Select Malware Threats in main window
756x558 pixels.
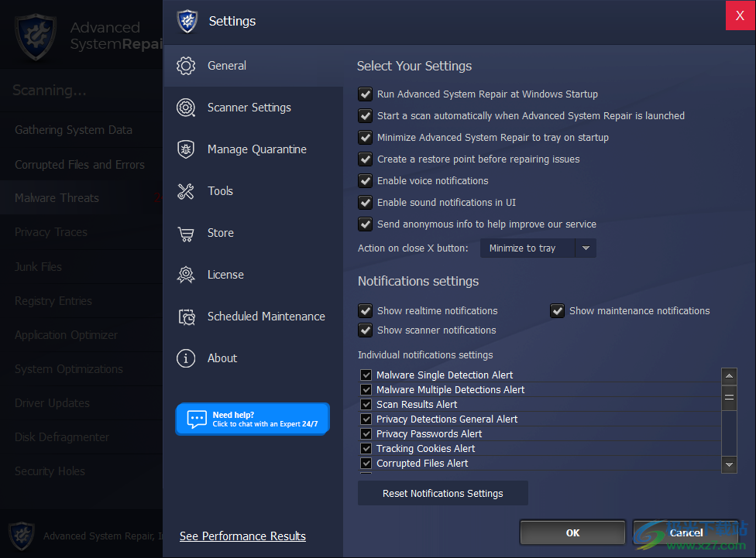81,198
